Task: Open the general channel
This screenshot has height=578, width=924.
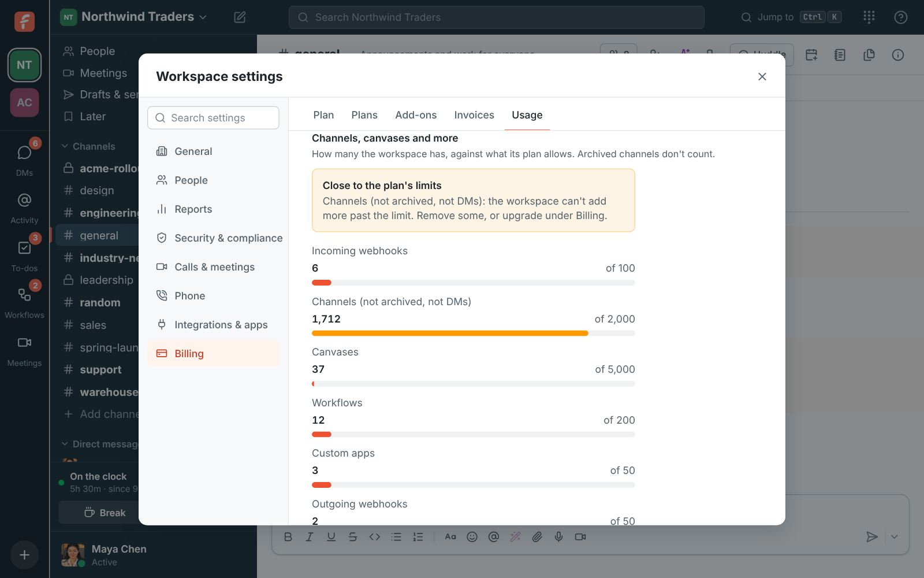Action: [x=97, y=235]
